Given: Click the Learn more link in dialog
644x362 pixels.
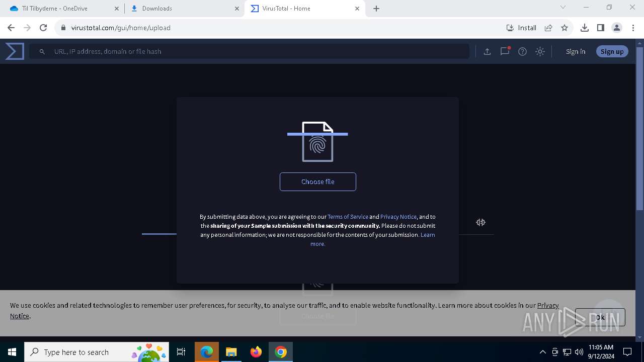Looking at the screenshot, I should click(x=373, y=239).
